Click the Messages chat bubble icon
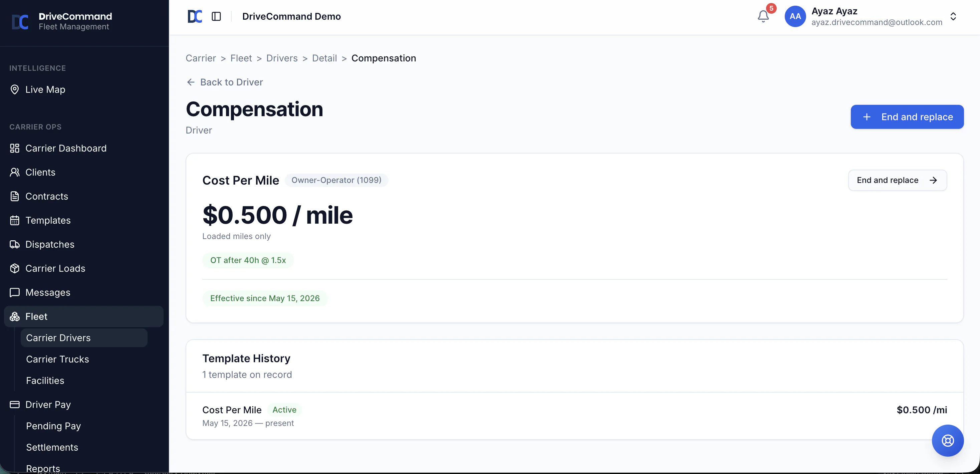The height and width of the screenshot is (474, 980). click(x=14, y=292)
